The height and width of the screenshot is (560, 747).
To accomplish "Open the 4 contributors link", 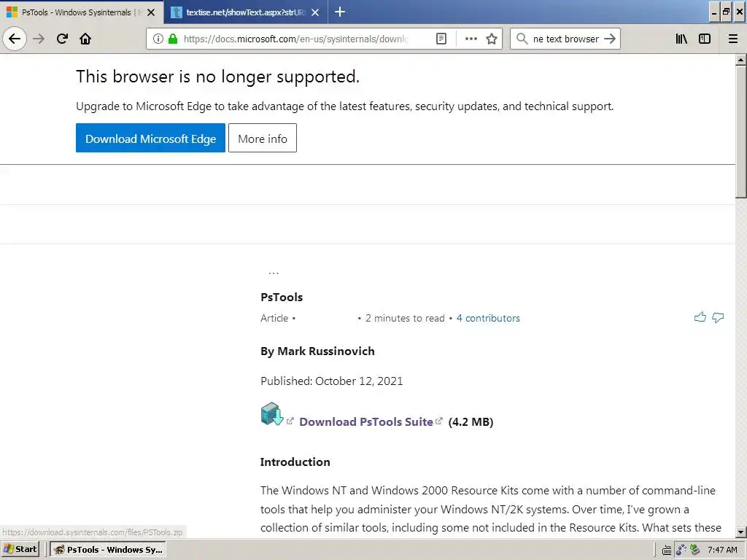I will point(488,318).
